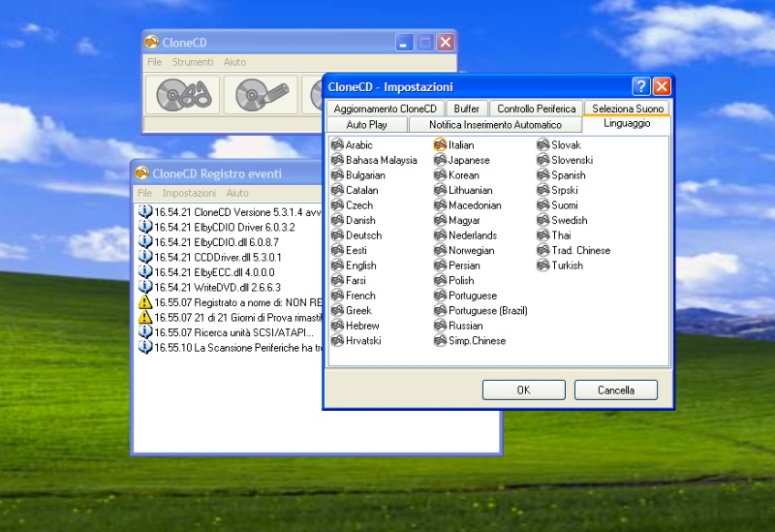
Task: Select the ElbyCDIO Driver 6.0.3.2 log entry
Action: [x=224, y=228]
